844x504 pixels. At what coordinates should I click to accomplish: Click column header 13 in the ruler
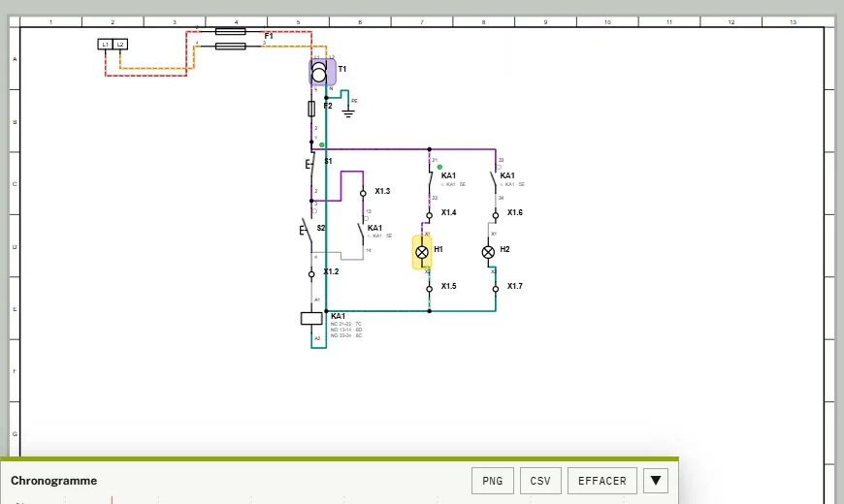[x=793, y=22]
